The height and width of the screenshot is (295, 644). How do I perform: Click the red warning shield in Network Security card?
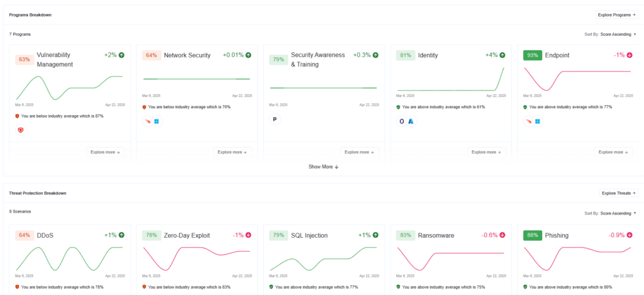(144, 107)
